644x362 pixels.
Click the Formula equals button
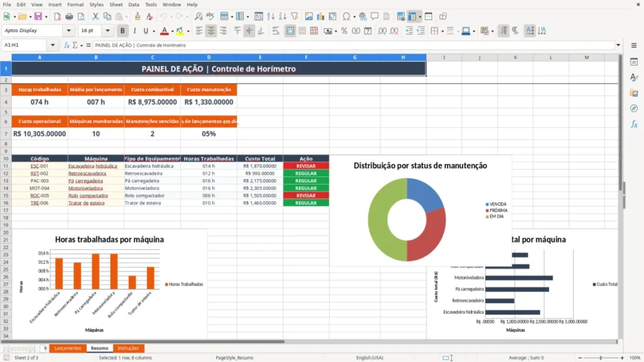88,45
